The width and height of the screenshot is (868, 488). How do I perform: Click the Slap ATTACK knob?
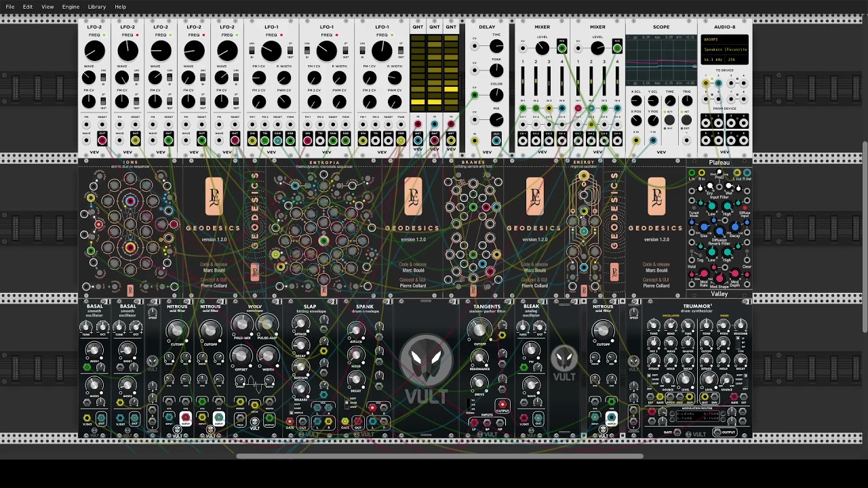click(x=300, y=325)
